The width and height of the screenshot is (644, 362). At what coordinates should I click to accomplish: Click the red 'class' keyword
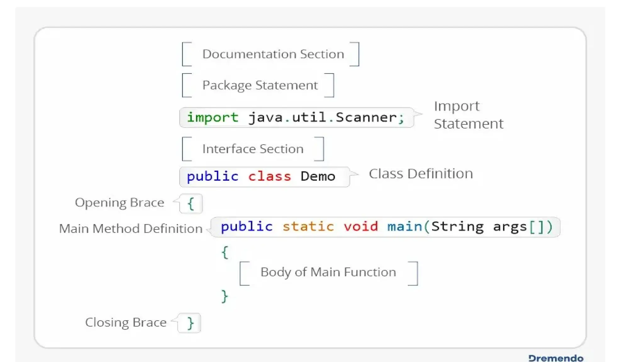(269, 177)
